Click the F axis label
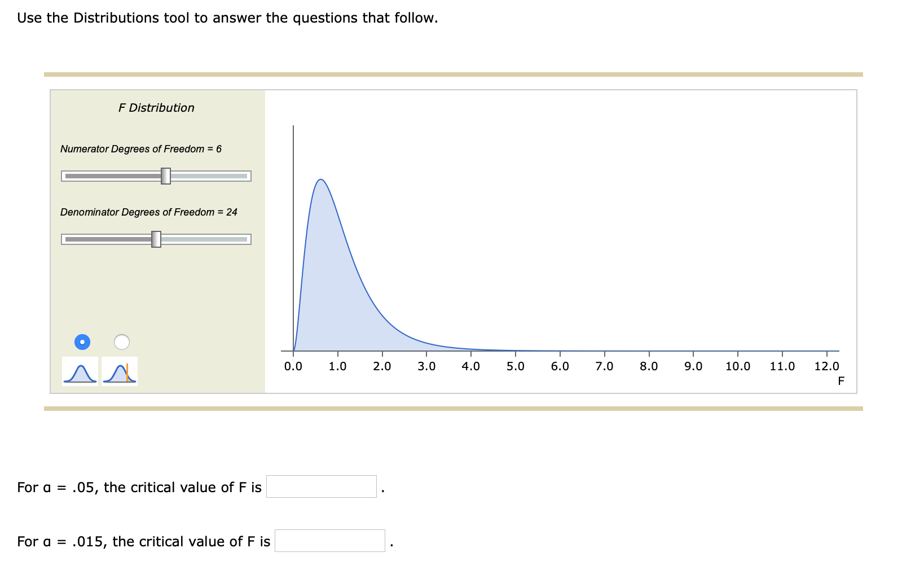The image size is (924, 561). tap(842, 381)
